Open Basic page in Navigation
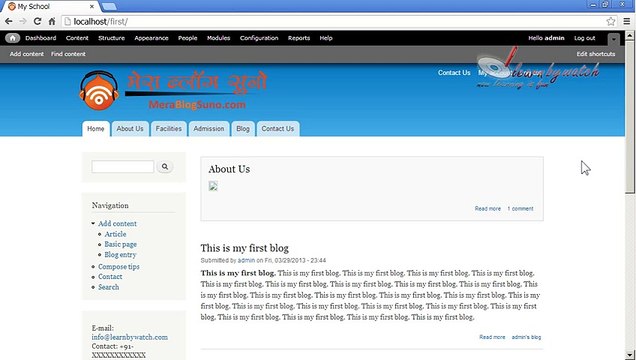Image resolution: width=636 pixels, height=360 pixels. (120, 244)
